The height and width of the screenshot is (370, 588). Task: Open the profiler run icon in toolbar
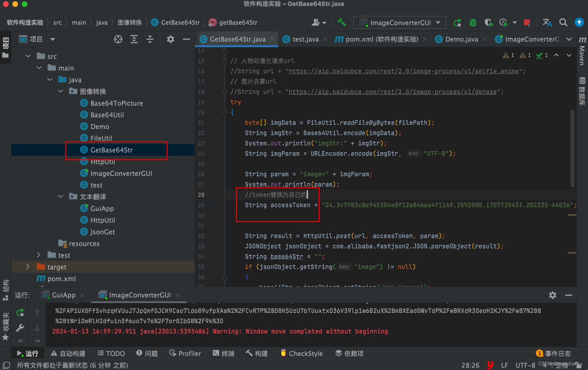click(504, 23)
